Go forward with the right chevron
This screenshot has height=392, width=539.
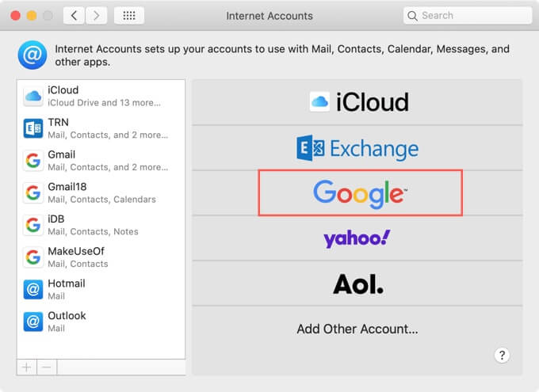click(x=97, y=15)
